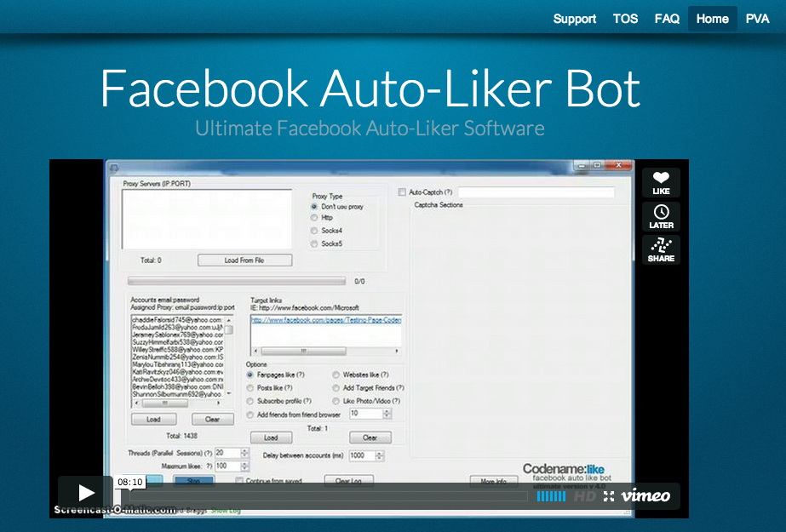Click Clear below the "Total: 1" label

point(370,438)
